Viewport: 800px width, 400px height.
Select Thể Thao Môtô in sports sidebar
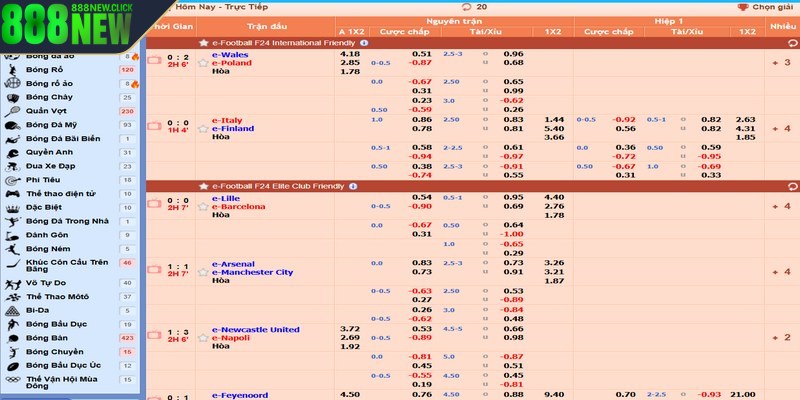pyautogui.click(x=58, y=297)
